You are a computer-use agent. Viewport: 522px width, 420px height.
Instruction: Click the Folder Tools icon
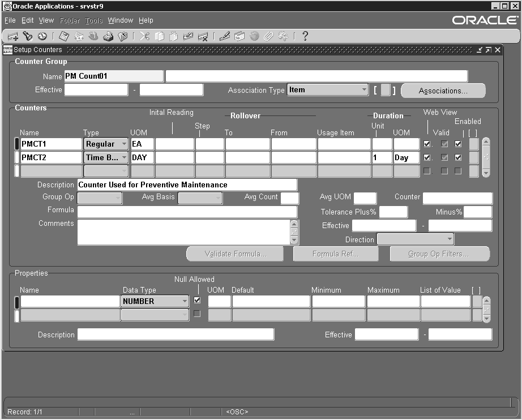[283, 36]
